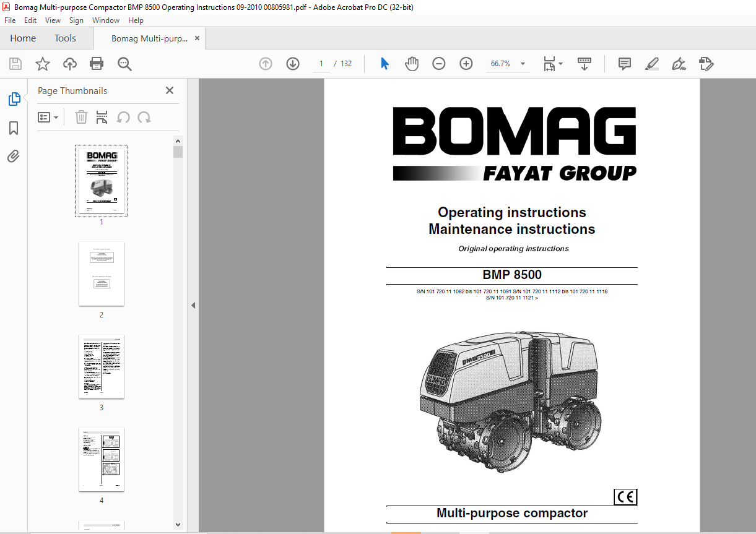Click the thumbnails panel scroll down arrow
This screenshot has width=756, height=534.
(x=178, y=525)
